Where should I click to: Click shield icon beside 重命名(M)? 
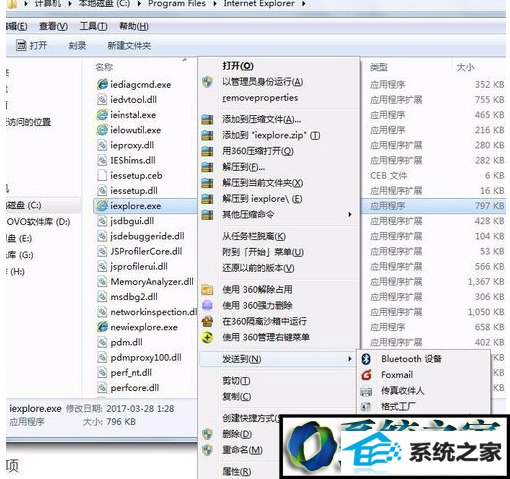[x=207, y=450]
